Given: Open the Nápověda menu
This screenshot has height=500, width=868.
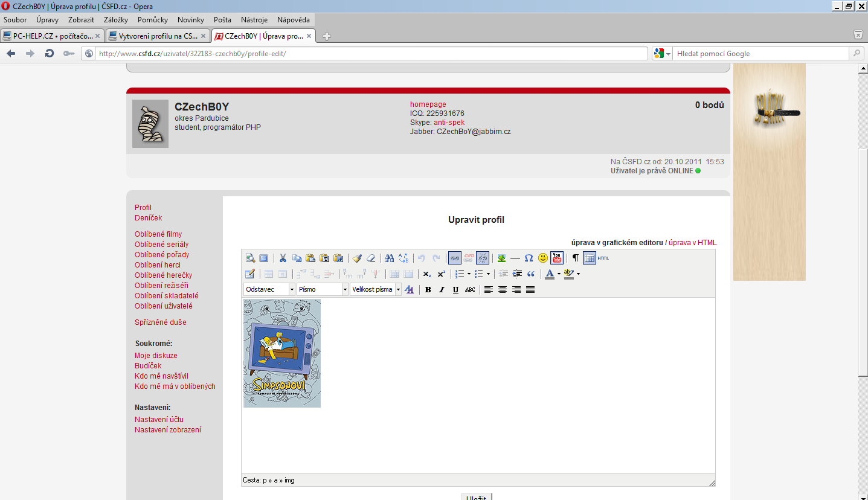Looking at the screenshot, I should click(294, 20).
